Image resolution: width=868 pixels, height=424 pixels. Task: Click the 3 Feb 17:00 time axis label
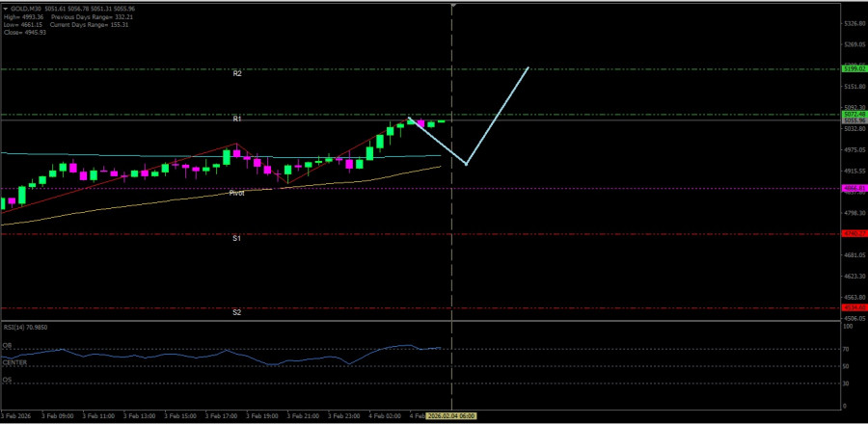223,416
